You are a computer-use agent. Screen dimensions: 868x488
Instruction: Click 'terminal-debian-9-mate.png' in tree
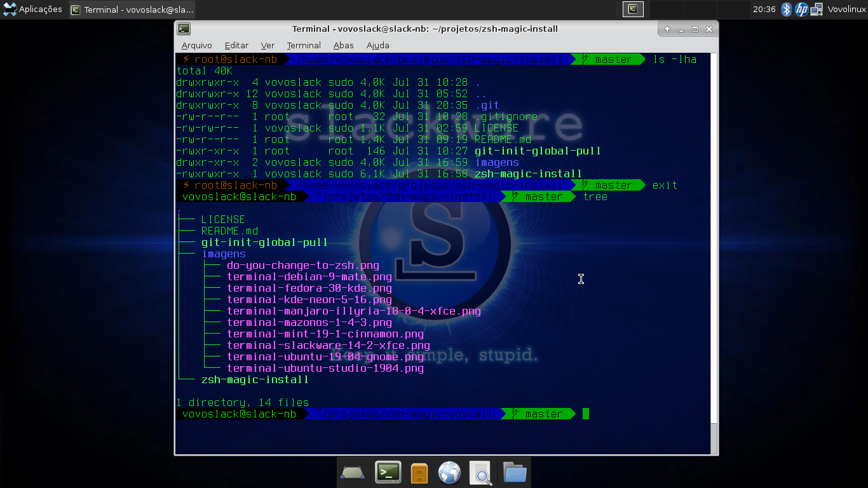[x=309, y=277]
